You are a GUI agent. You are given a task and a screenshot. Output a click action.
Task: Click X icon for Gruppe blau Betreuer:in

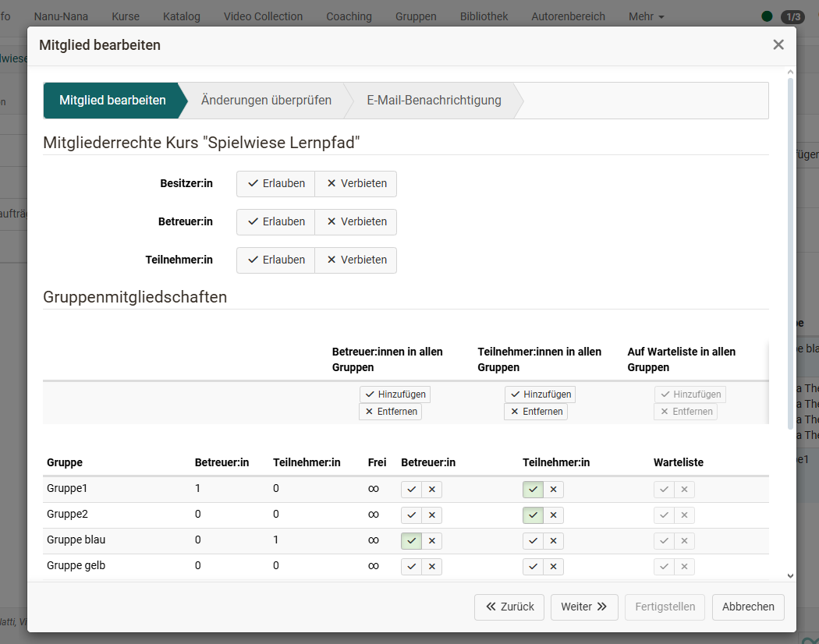(431, 541)
